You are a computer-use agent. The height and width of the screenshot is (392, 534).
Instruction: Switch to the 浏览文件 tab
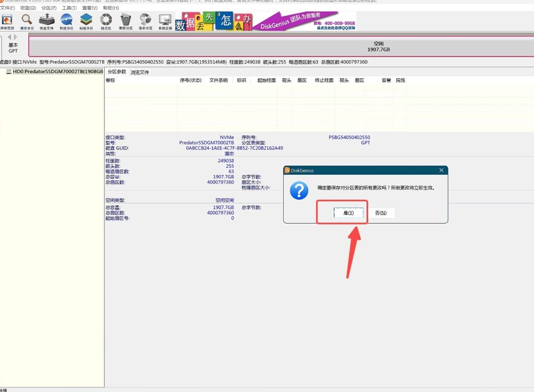(x=140, y=72)
